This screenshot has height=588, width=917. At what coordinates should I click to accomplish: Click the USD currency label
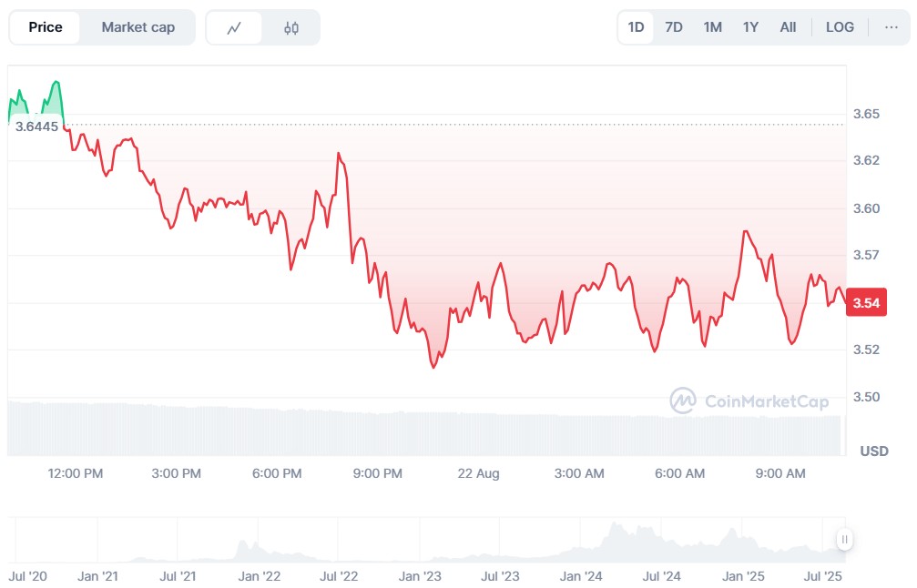tap(874, 451)
